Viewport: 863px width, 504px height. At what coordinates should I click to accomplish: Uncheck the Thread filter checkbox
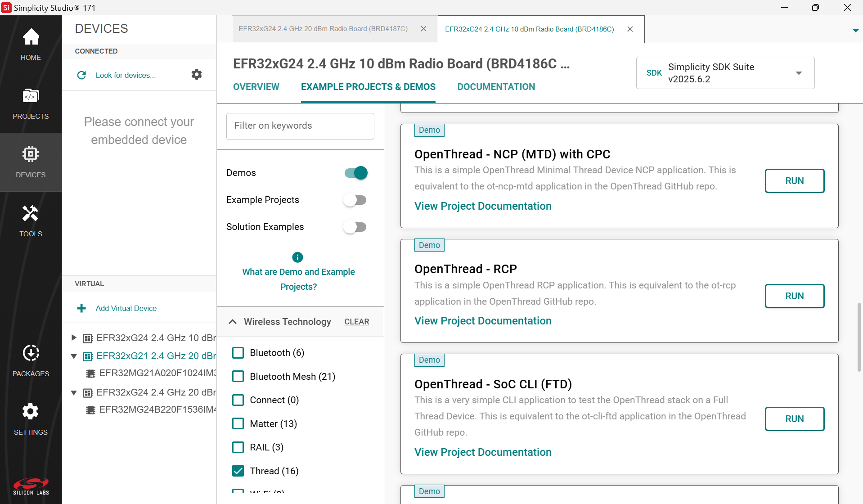click(x=238, y=471)
